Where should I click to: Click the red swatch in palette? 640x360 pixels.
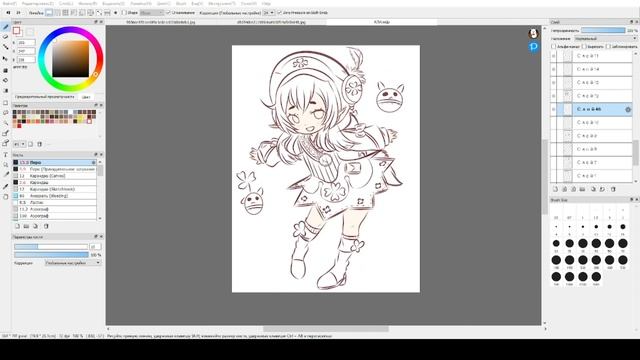19,126
